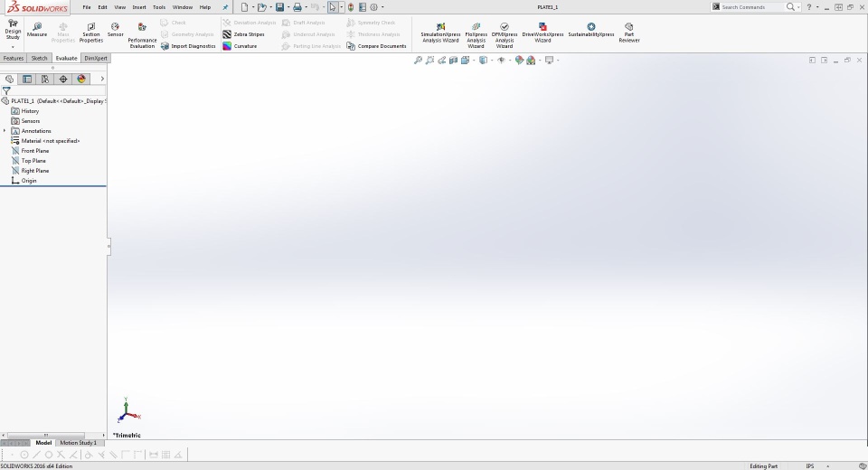Expand the Save dropdown arrow
Image resolution: width=868 pixels, height=470 pixels.
[288, 7]
